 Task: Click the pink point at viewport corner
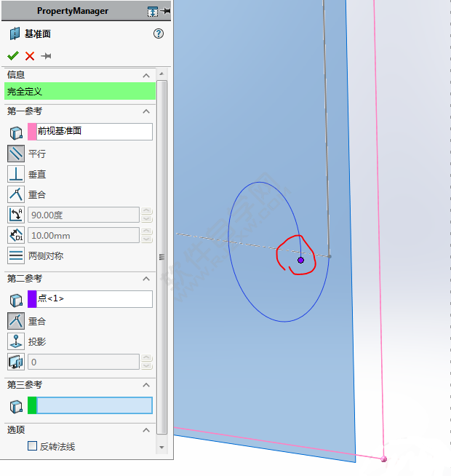tap(384, 459)
